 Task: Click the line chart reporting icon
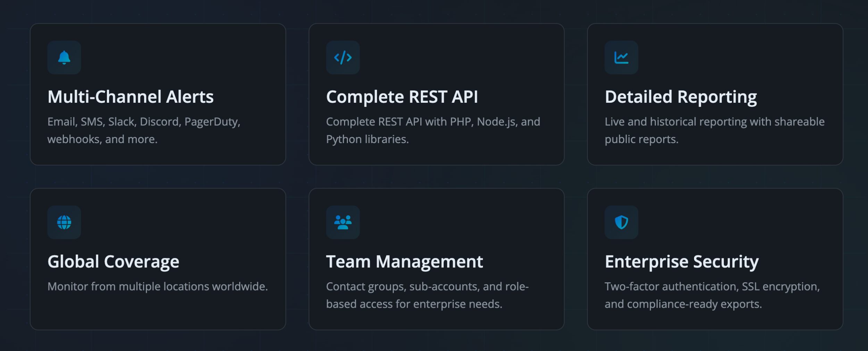[621, 57]
